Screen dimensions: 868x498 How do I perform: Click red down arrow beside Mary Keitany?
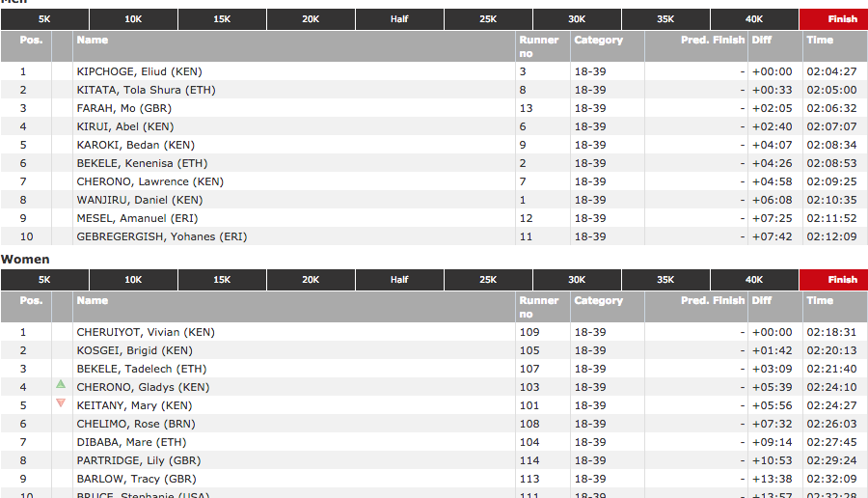point(61,402)
